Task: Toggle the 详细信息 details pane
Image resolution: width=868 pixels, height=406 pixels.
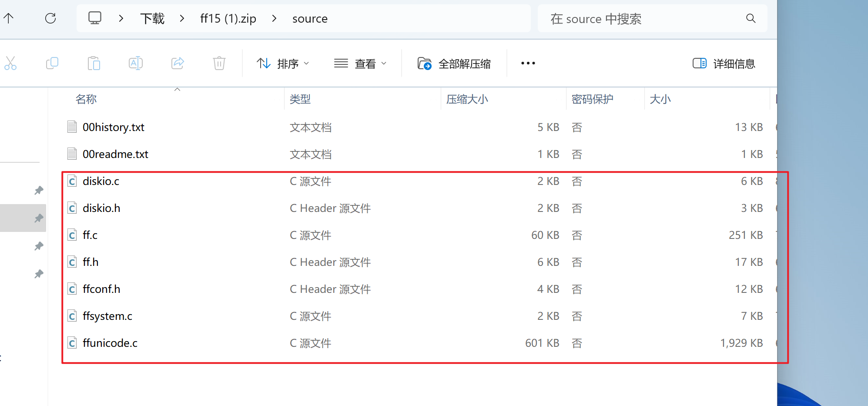Action: (x=724, y=64)
